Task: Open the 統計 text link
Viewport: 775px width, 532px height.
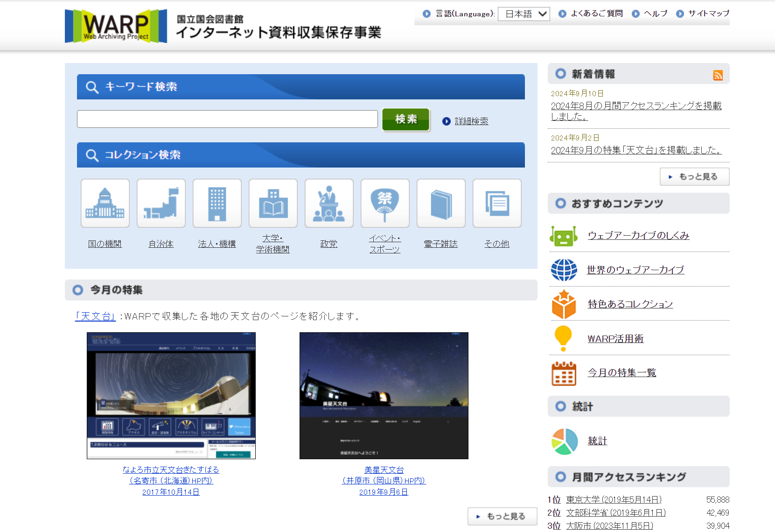Action: pos(597,441)
